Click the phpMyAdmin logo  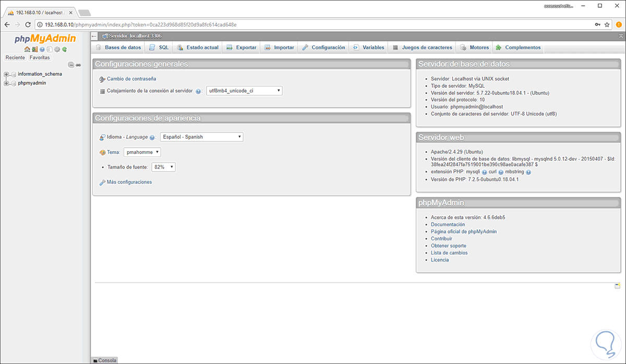tap(45, 39)
